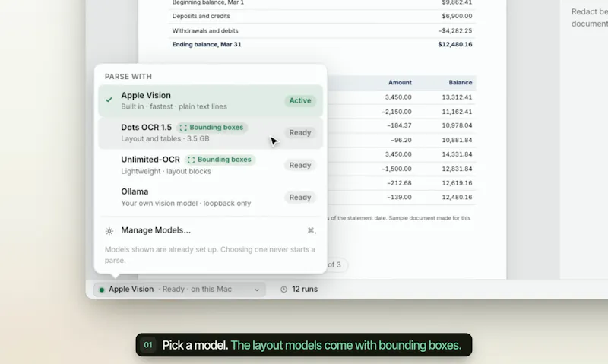Image resolution: width=608 pixels, height=364 pixels.
Task: Click the Ready badge for Unlimited-OCR
Action: [x=300, y=165]
